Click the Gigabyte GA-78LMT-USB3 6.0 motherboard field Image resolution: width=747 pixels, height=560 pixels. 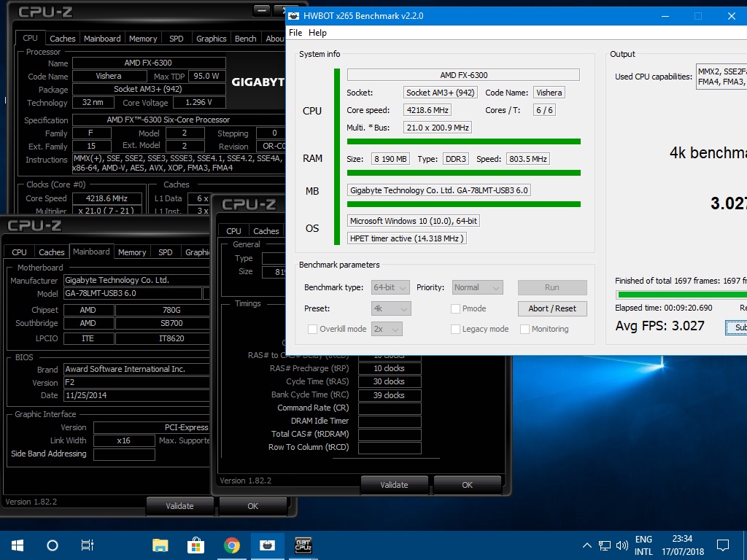click(438, 190)
